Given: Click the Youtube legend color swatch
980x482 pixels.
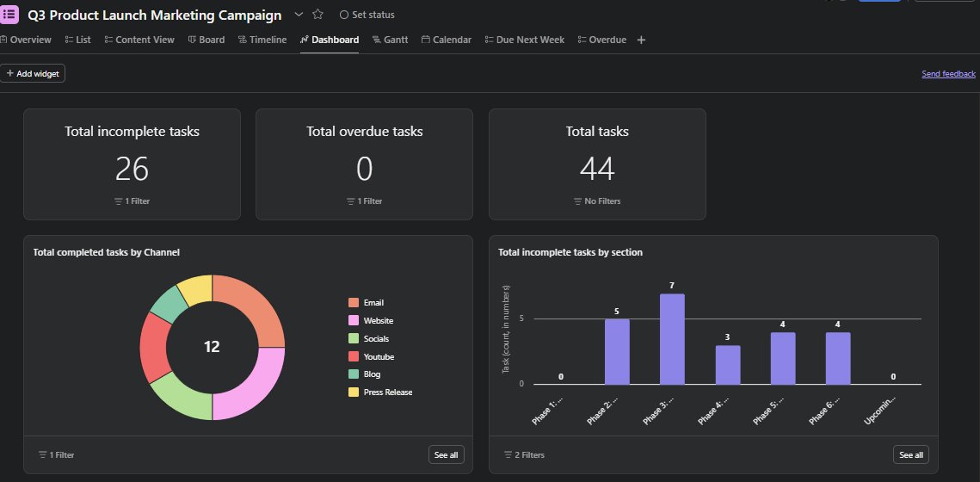Looking at the screenshot, I should click(354, 357).
